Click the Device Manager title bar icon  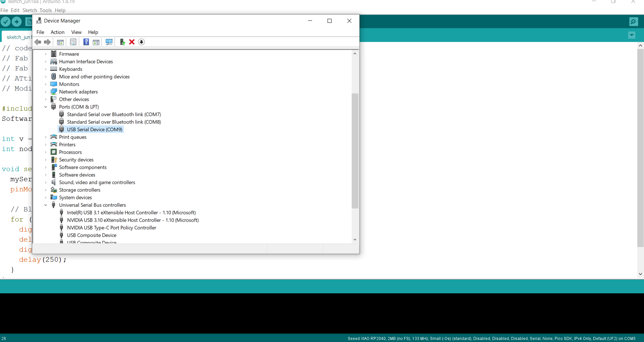39,21
